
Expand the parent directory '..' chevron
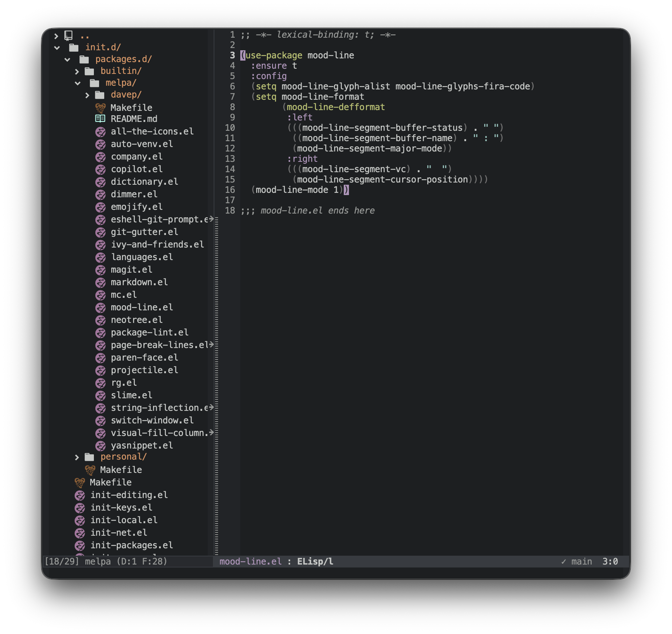[56, 36]
